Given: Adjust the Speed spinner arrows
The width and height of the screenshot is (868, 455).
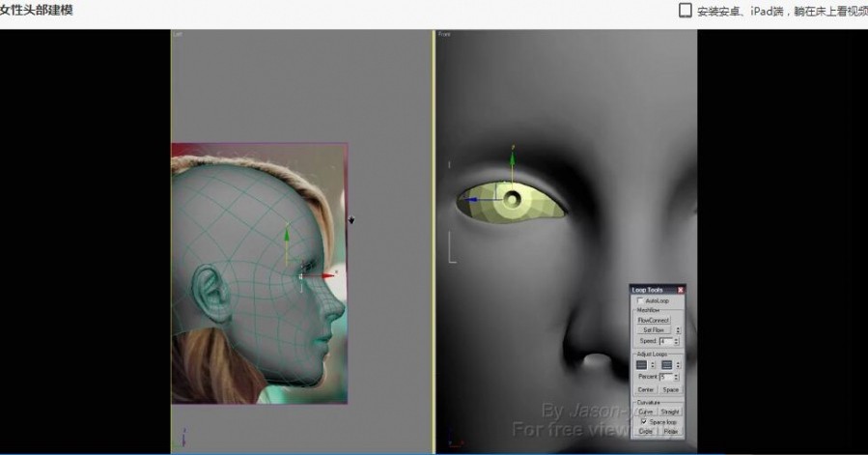Looking at the screenshot, I should (677, 341).
